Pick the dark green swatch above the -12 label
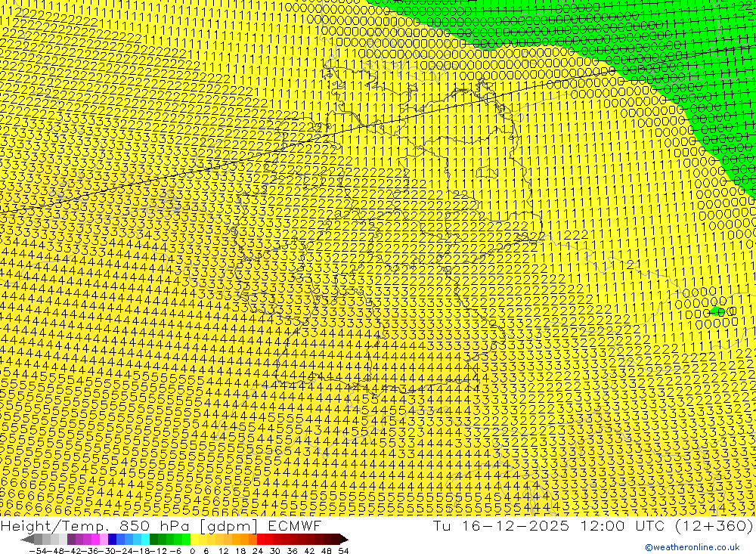The height and width of the screenshot is (554, 756). (153, 539)
